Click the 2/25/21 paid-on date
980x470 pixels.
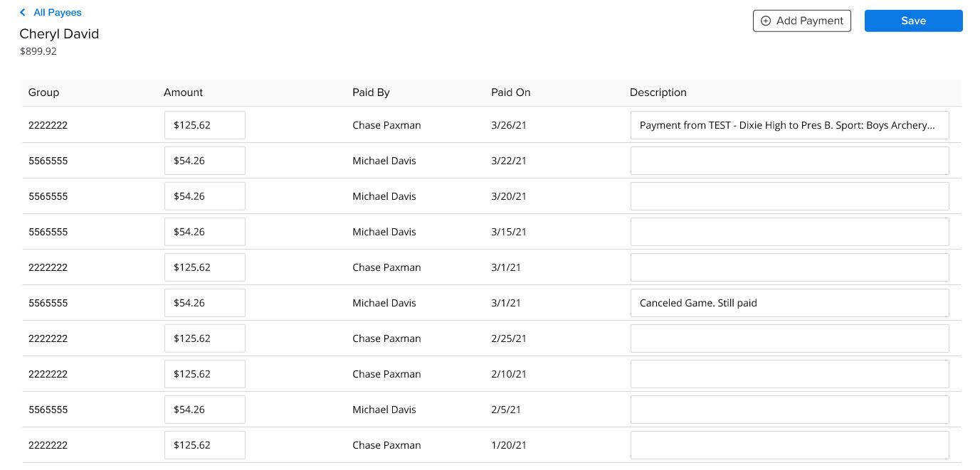[509, 338]
